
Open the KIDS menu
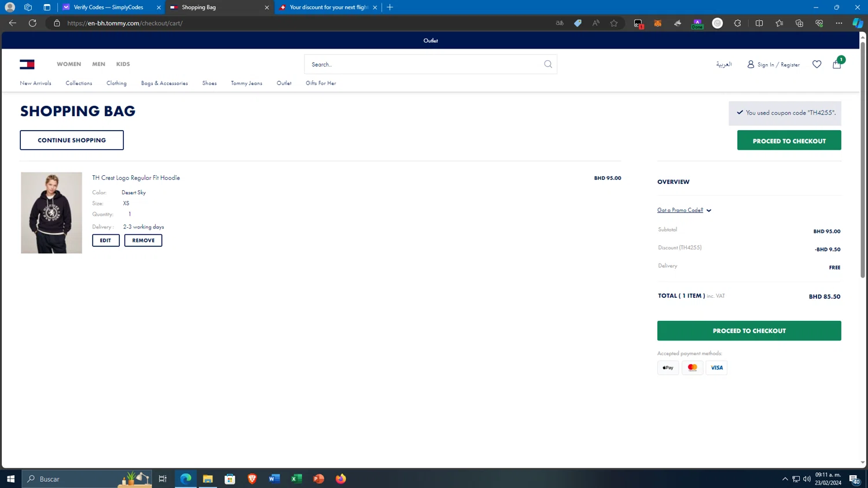[x=123, y=64]
